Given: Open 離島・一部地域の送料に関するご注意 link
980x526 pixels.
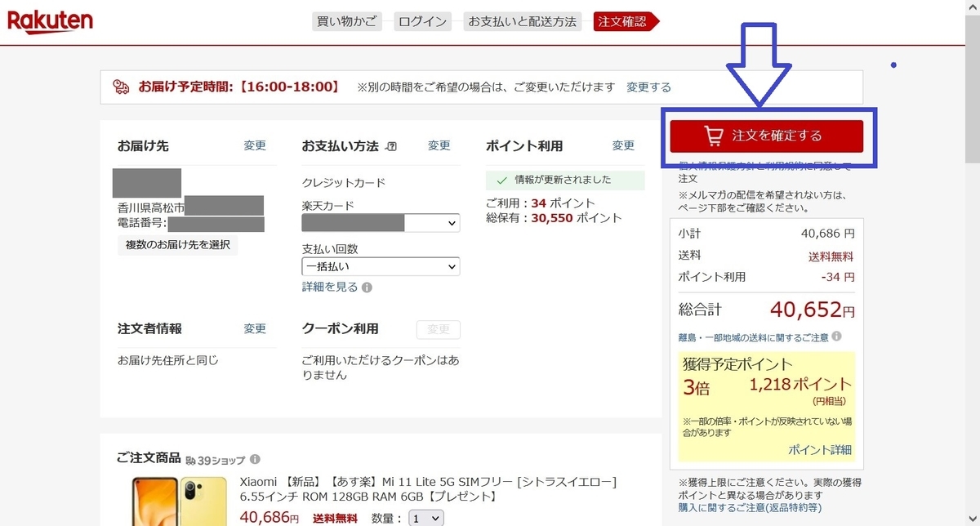Looking at the screenshot, I should pyautogui.click(x=754, y=337).
